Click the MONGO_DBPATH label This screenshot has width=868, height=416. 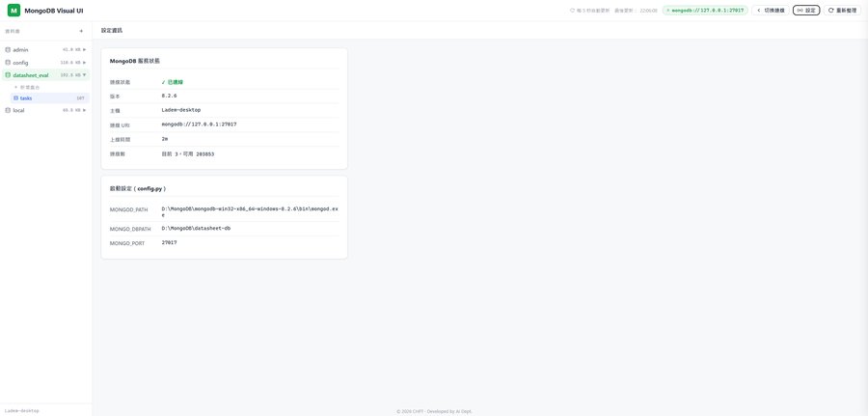(130, 229)
